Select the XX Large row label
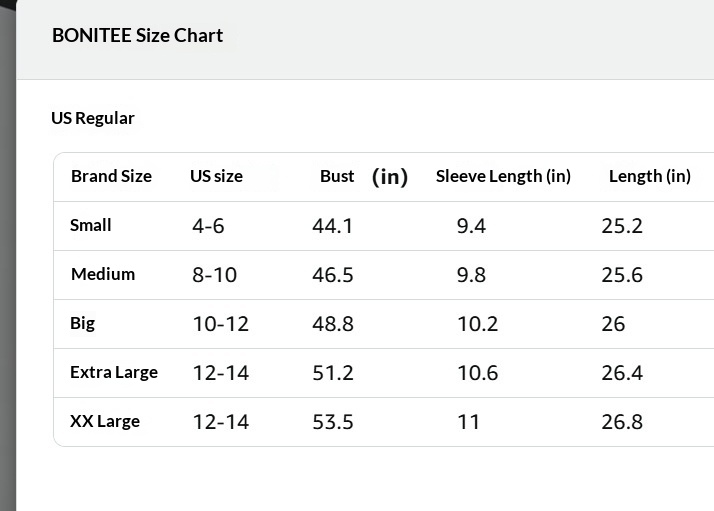Viewport: 714px width, 511px height. pos(105,421)
